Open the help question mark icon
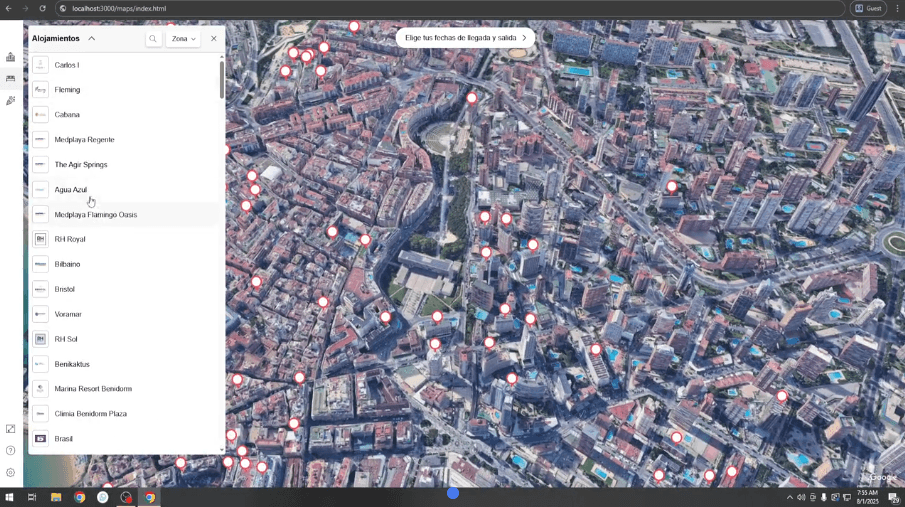The image size is (905, 507). tap(10, 451)
